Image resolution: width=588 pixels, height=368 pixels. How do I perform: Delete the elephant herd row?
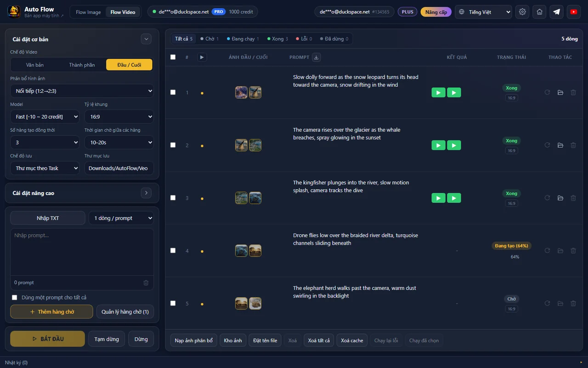pos(573,304)
